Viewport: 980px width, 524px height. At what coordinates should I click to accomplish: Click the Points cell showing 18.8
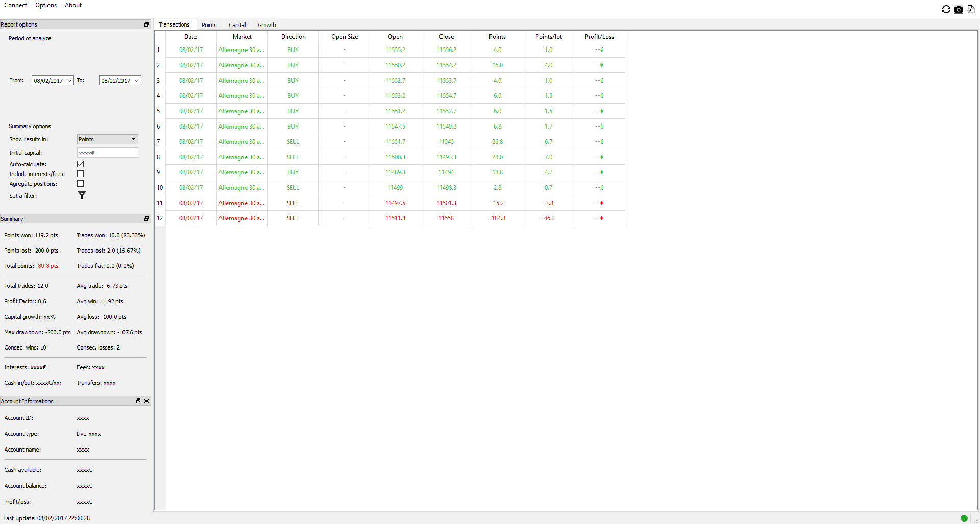497,172
